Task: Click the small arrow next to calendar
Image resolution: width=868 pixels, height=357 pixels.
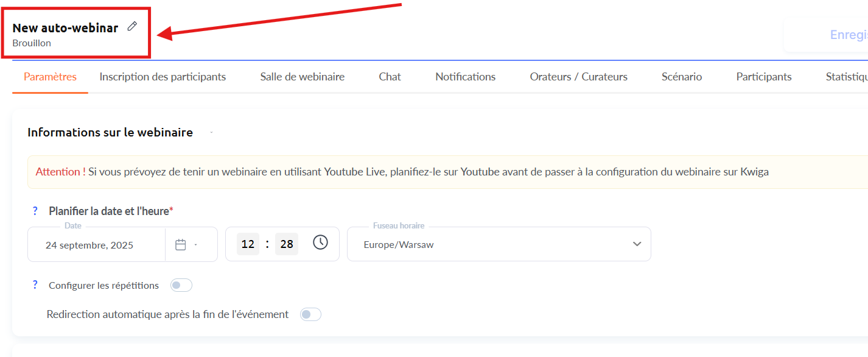Action: point(195,245)
